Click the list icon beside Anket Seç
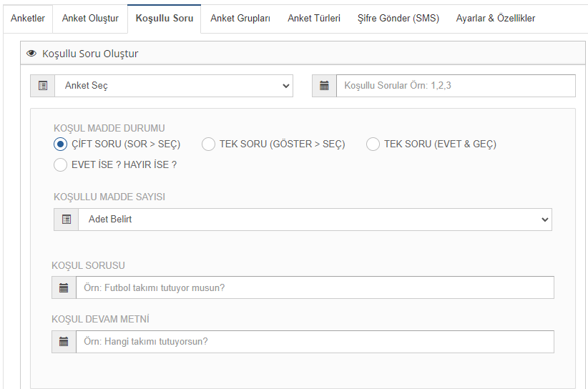 point(43,86)
